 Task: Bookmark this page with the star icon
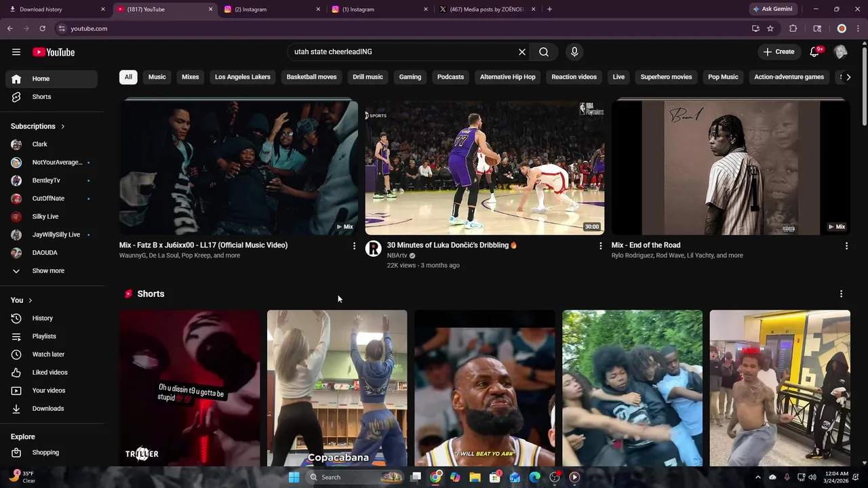770,28
